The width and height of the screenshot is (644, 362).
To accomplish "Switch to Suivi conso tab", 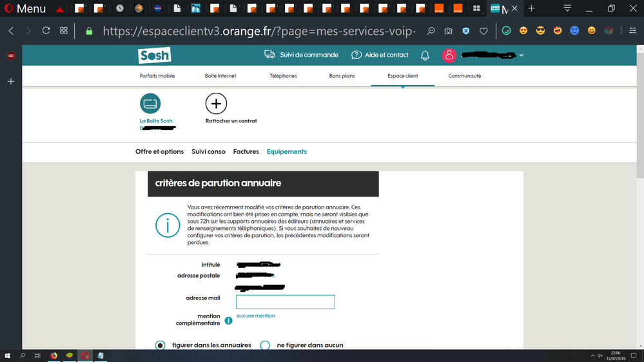I will tap(208, 151).
